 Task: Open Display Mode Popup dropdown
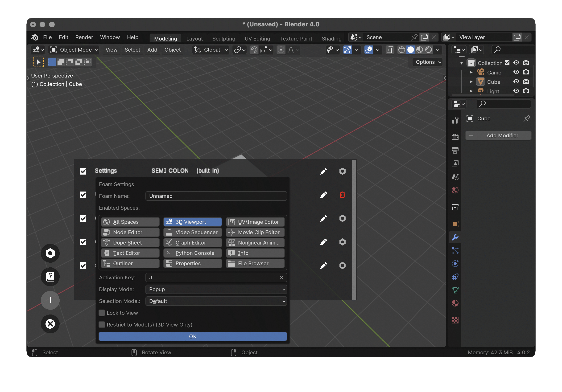(x=216, y=290)
